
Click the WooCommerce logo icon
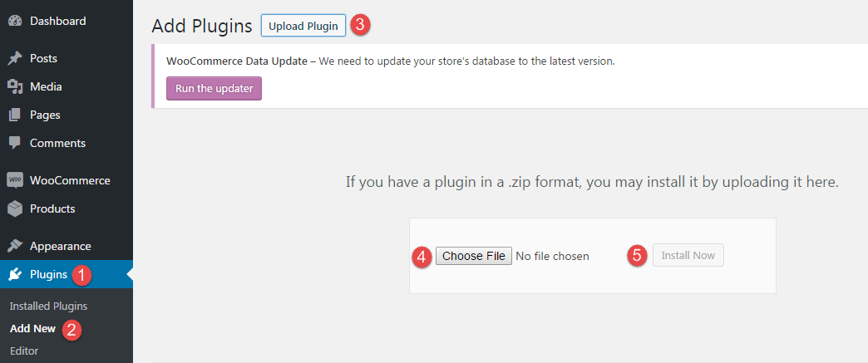coord(15,180)
